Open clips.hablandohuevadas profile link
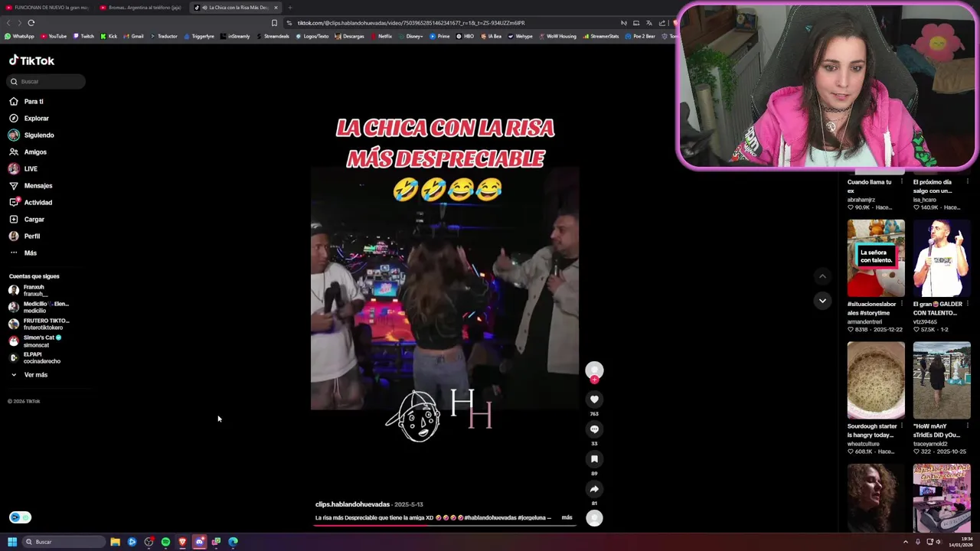The width and height of the screenshot is (980, 551). point(352,504)
